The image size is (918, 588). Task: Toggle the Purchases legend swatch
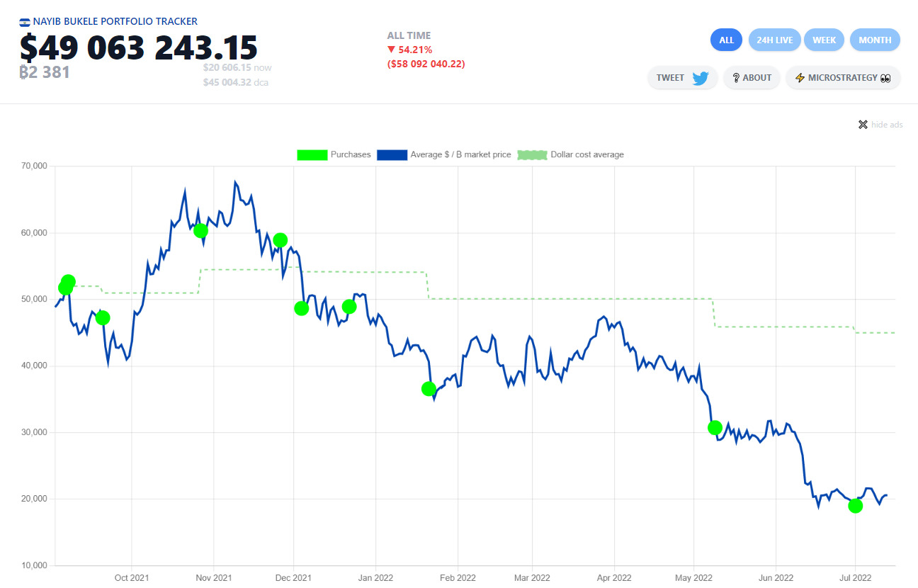[312, 154]
